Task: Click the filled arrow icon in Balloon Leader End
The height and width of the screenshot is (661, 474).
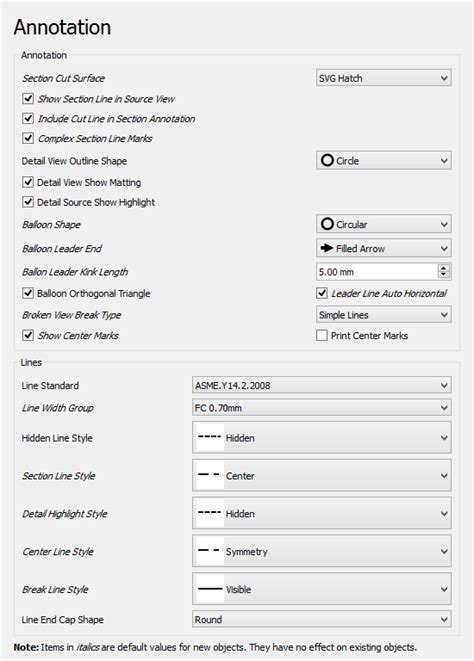Action: coord(327,248)
